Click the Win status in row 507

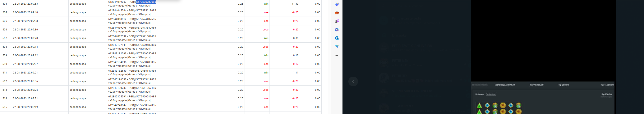click(x=266, y=38)
